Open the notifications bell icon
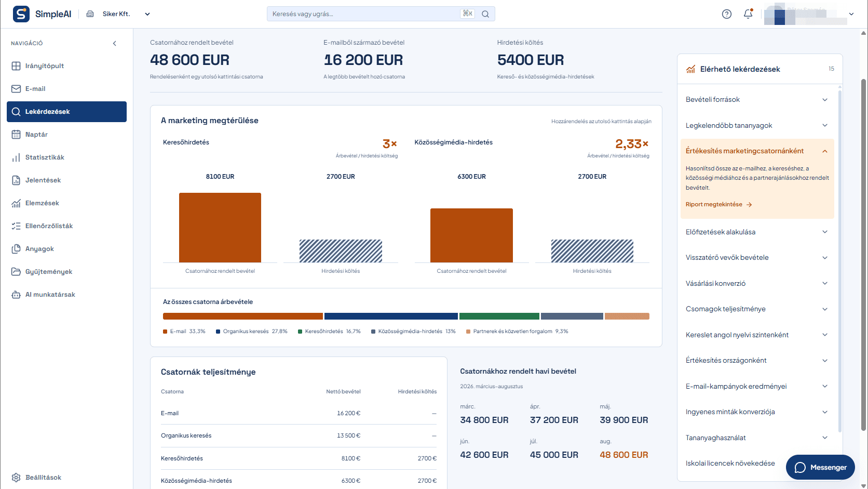868x489 pixels. [x=748, y=14]
